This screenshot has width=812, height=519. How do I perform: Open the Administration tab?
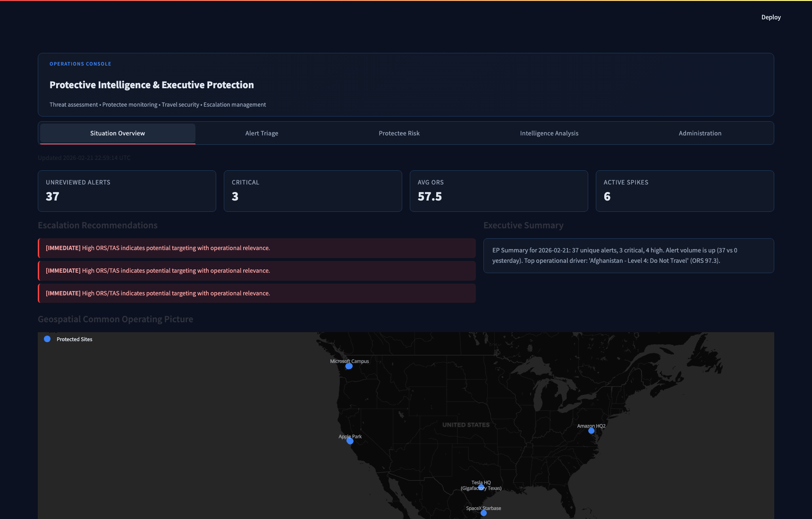[x=700, y=134]
